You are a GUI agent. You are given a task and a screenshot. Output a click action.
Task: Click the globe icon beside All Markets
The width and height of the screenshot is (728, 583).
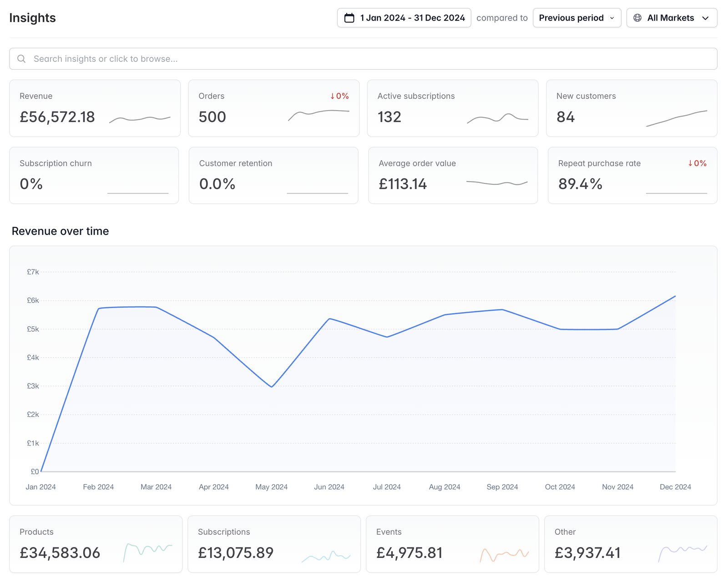pos(637,18)
